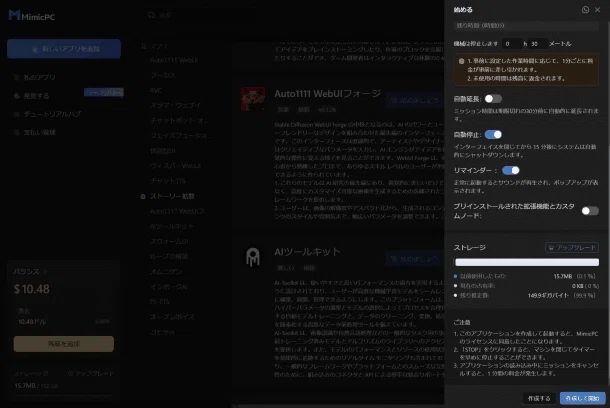
Task: Close the 始める side panel
Action: tap(598, 10)
